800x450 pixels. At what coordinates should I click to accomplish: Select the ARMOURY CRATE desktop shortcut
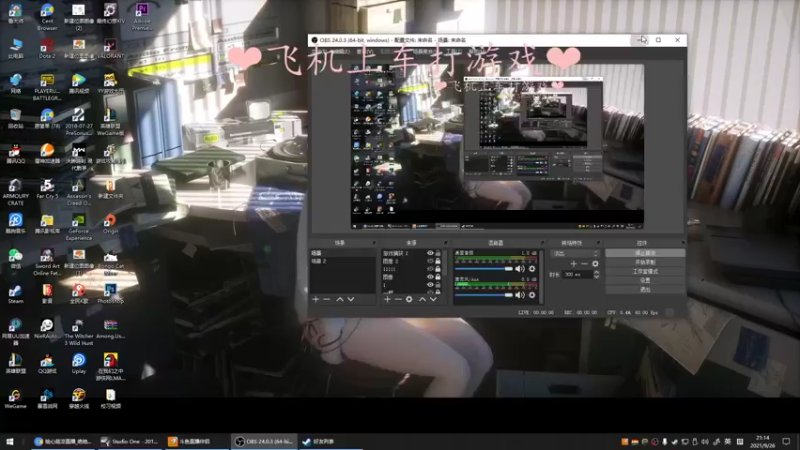(15, 192)
